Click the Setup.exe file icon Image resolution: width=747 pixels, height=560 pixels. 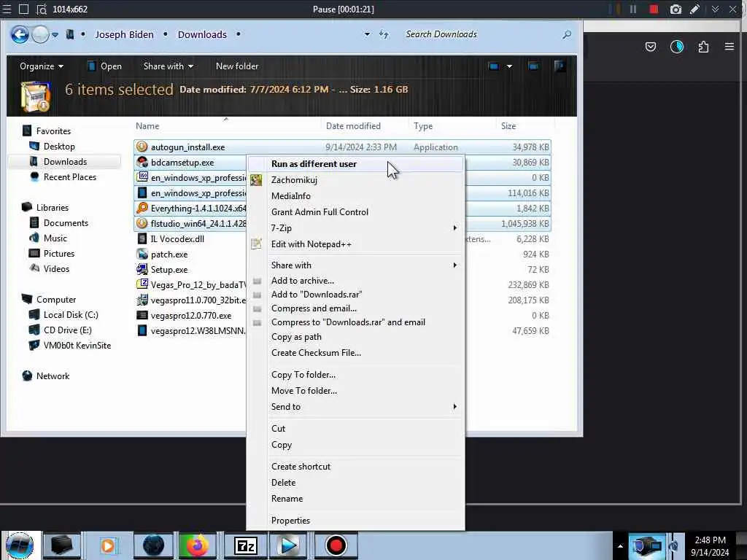click(142, 269)
